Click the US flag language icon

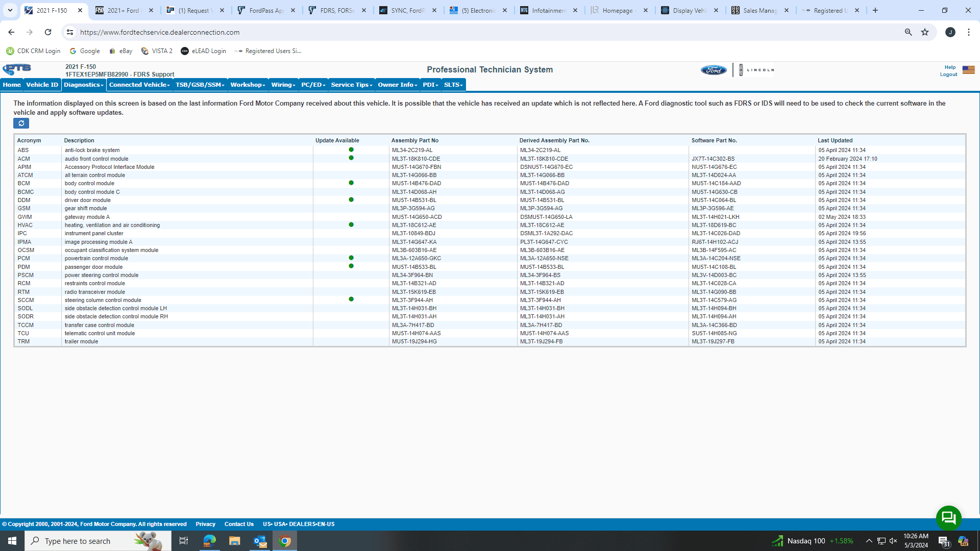968,70
